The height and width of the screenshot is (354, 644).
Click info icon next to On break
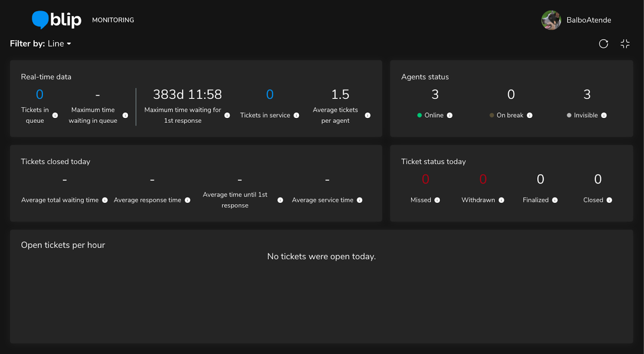[x=530, y=115]
